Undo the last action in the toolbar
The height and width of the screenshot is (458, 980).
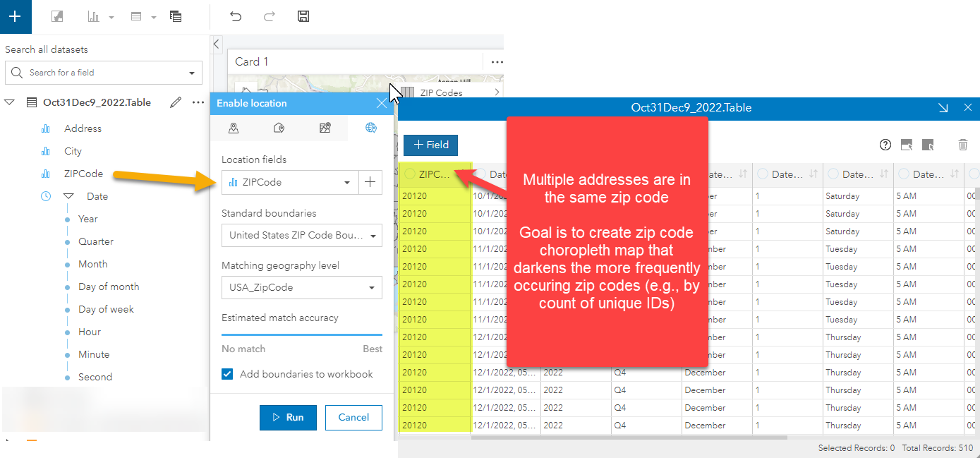click(236, 16)
